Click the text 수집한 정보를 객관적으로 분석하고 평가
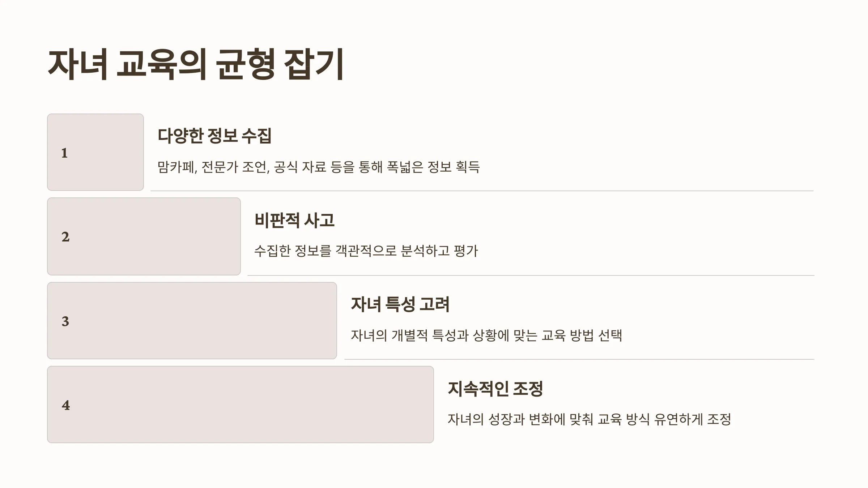This screenshot has width=868, height=488. coord(366,251)
